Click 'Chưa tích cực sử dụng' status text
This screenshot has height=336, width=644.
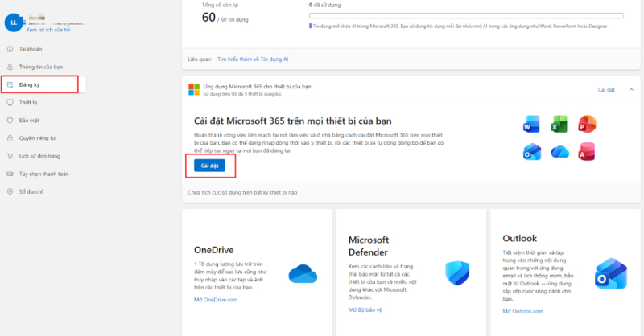coord(242,192)
